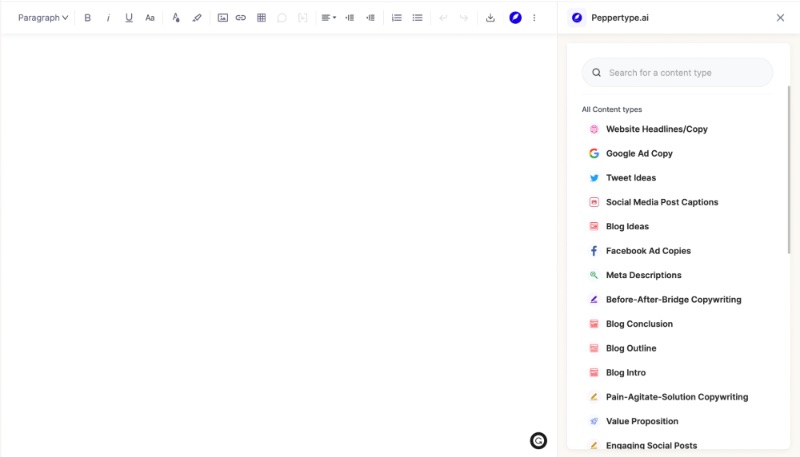
Task: Select the highlighter tool
Action: coord(196,18)
